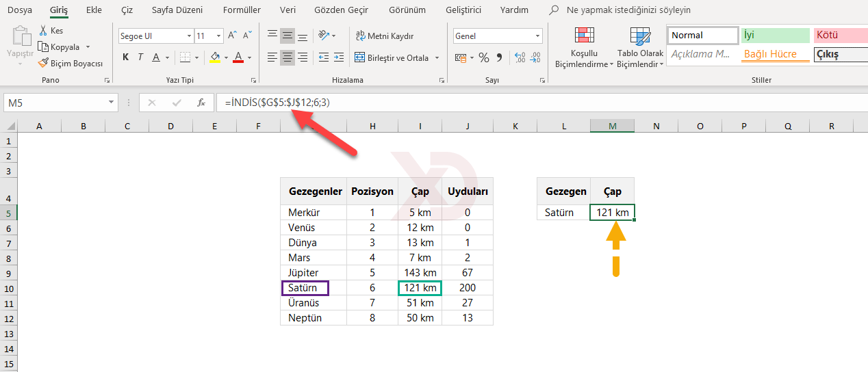
Task: Click the align right icon
Action: click(303, 57)
